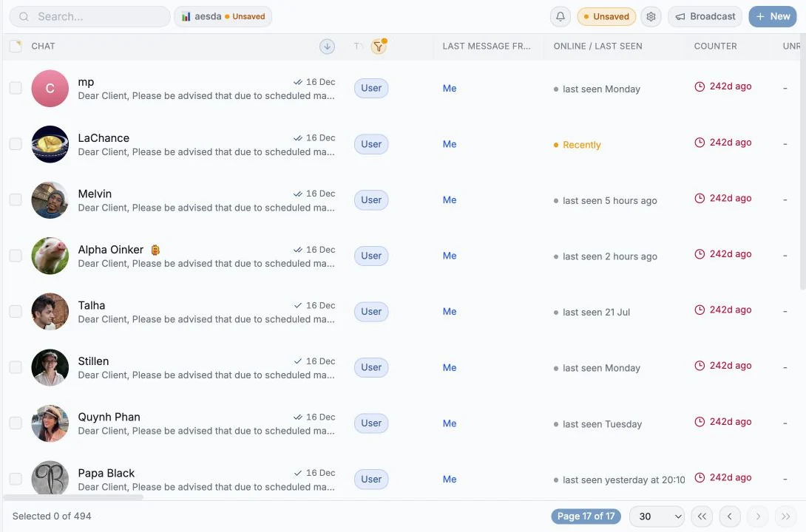This screenshot has width=806, height=532.
Task: Click last page double-arrow button
Action: (x=785, y=516)
